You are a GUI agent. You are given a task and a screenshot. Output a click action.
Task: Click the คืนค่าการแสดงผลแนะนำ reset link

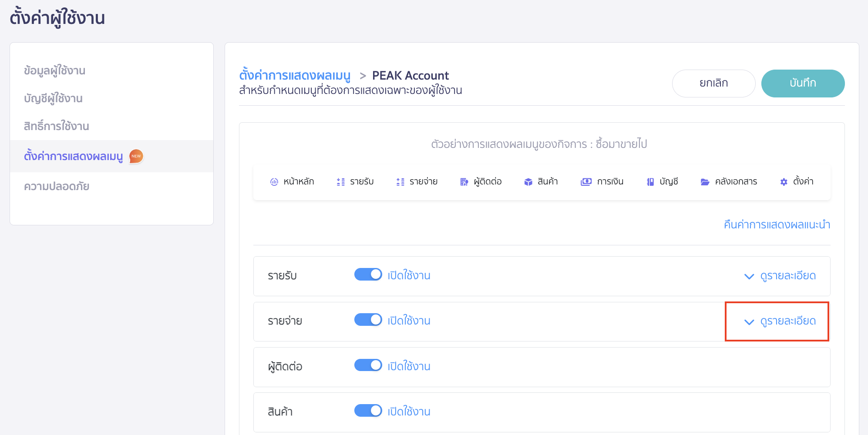777,224
